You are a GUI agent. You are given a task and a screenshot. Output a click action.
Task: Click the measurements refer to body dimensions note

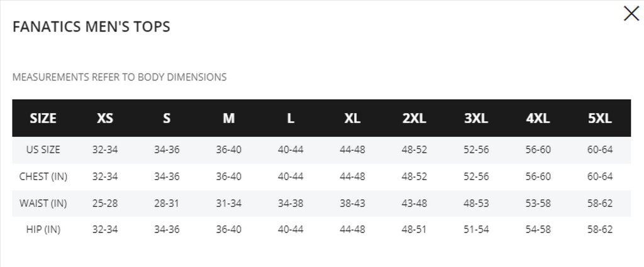point(119,77)
